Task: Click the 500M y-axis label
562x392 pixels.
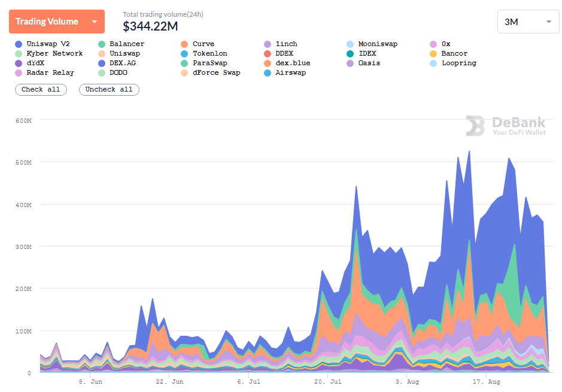Action: tap(24, 163)
